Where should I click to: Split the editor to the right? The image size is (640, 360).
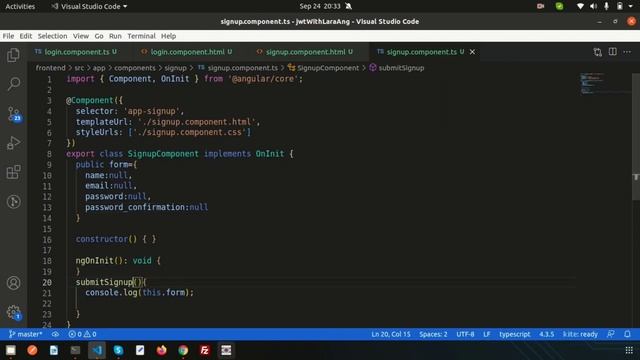coord(613,52)
